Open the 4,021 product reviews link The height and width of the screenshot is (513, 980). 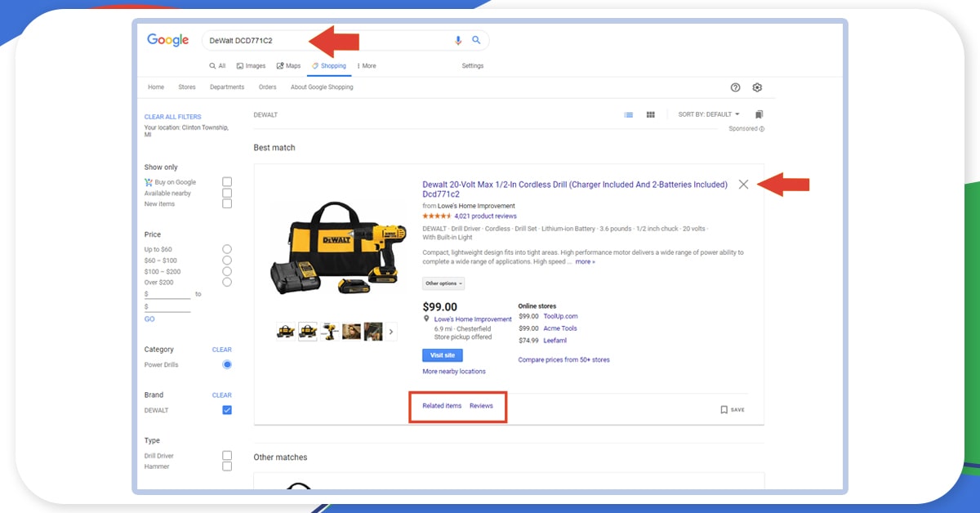pos(485,216)
